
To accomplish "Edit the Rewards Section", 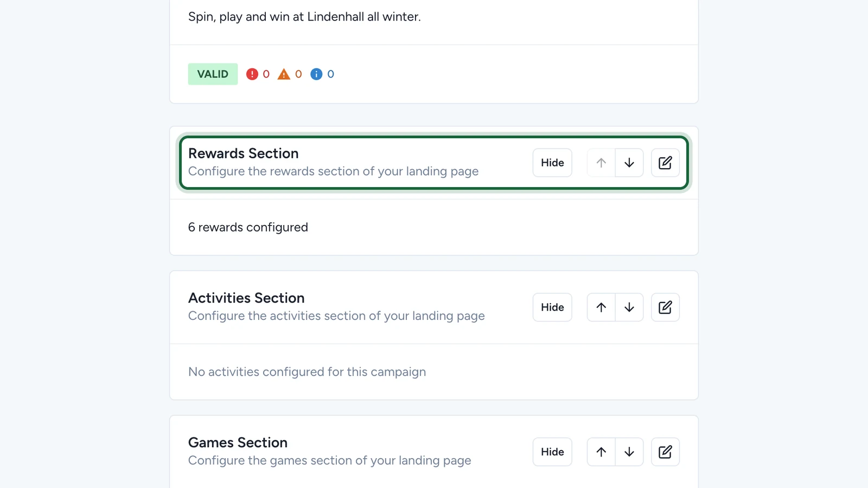I will click(x=665, y=163).
